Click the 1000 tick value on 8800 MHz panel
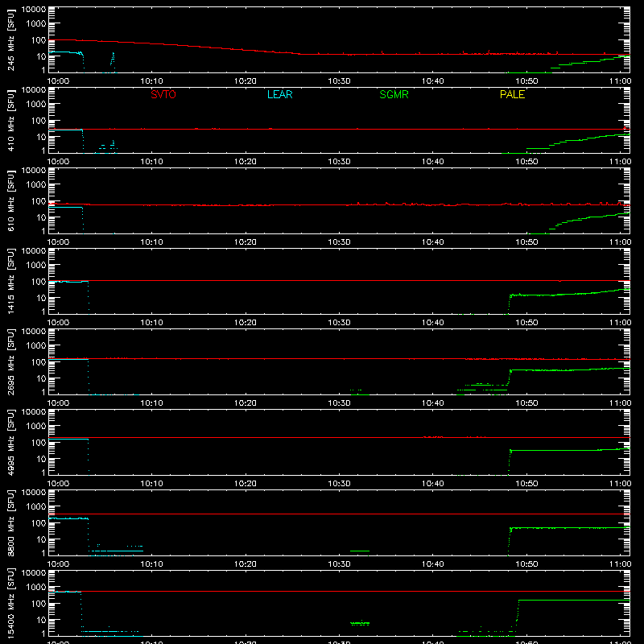Screen dimensions: 644x644 click(36, 507)
